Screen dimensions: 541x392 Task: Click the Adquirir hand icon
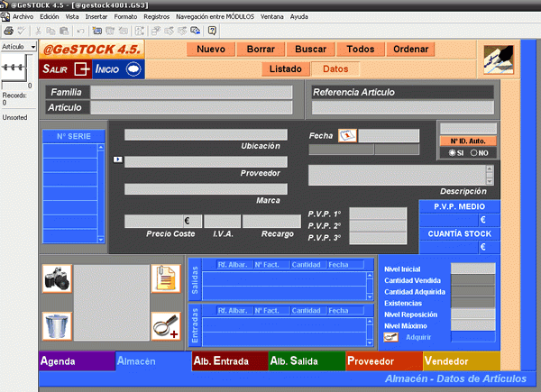coord(390,337)
